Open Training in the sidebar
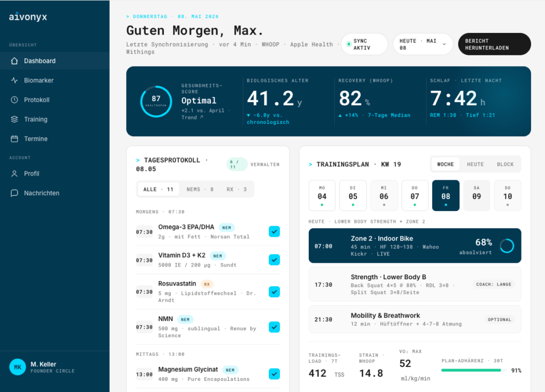The image size is (545, 392). point(55,119)
